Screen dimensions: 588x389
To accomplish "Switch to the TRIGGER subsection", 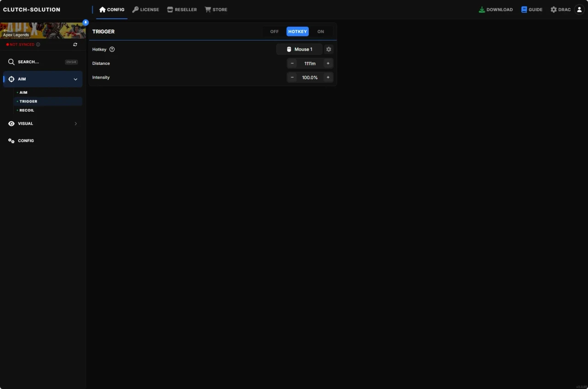I will point(28,101).
